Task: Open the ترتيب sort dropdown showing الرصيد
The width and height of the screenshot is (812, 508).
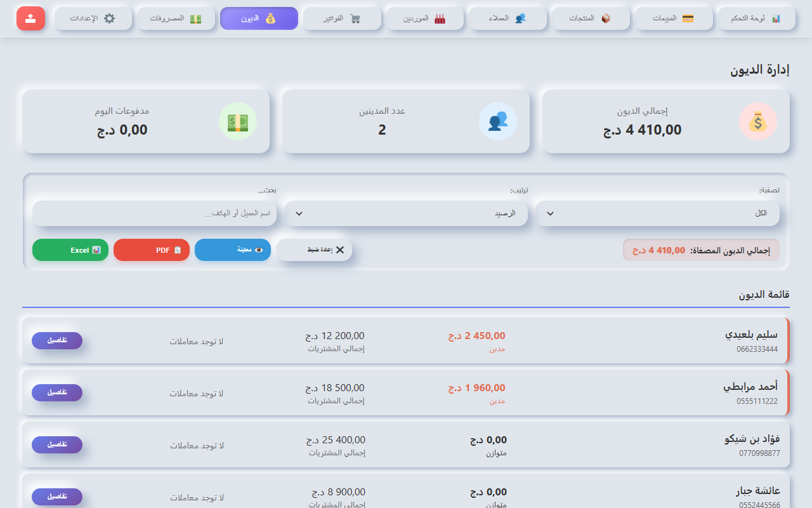Action: tap(406, 213)
